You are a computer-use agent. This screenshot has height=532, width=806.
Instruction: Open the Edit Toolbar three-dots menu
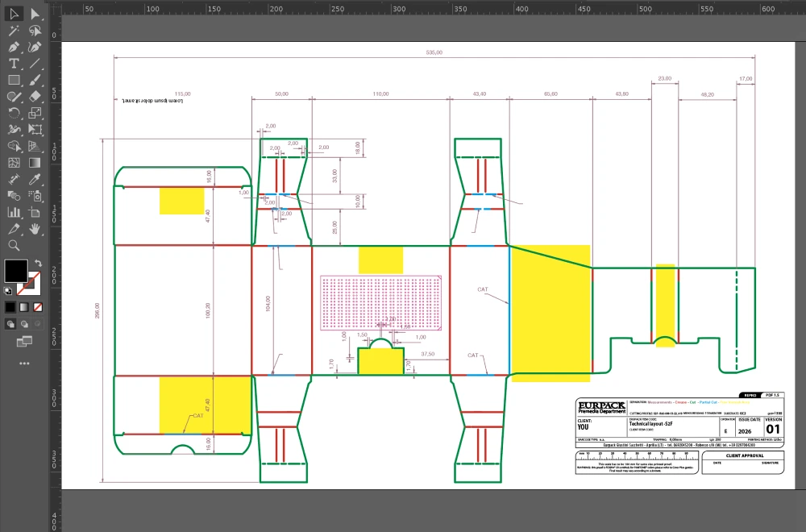coord(24,364)
